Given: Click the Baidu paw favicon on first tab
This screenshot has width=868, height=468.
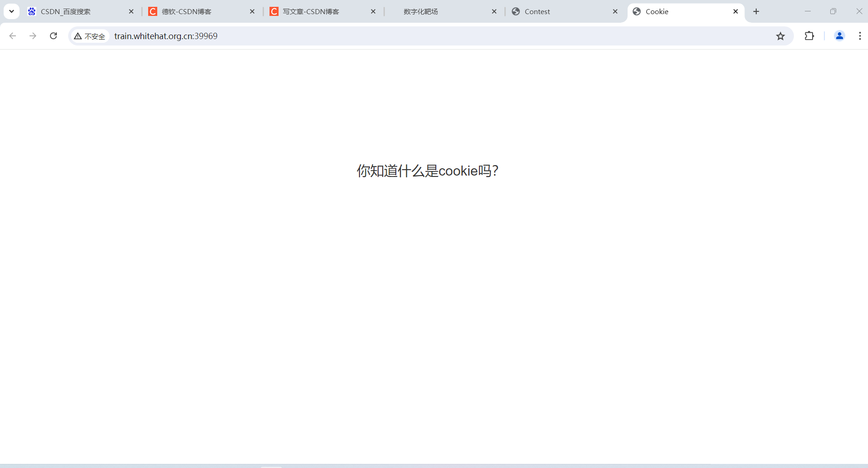Looking at the screenshot, I should click(x=32, y=11).
